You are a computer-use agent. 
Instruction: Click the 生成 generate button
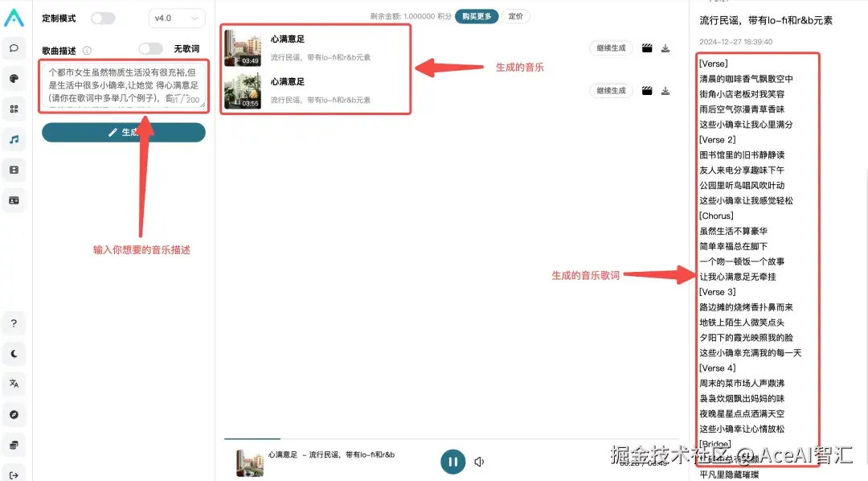pyautogui.click(x=123, y=132)
